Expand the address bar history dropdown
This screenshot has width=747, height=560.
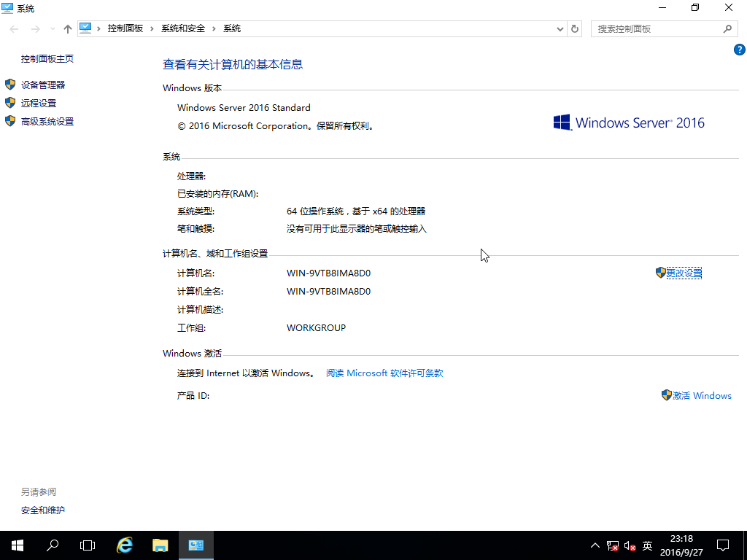click(560, 28)
